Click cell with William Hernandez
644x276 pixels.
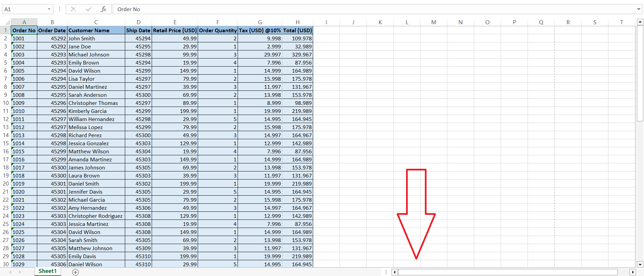pyautogui.click(x=96, y=119)
